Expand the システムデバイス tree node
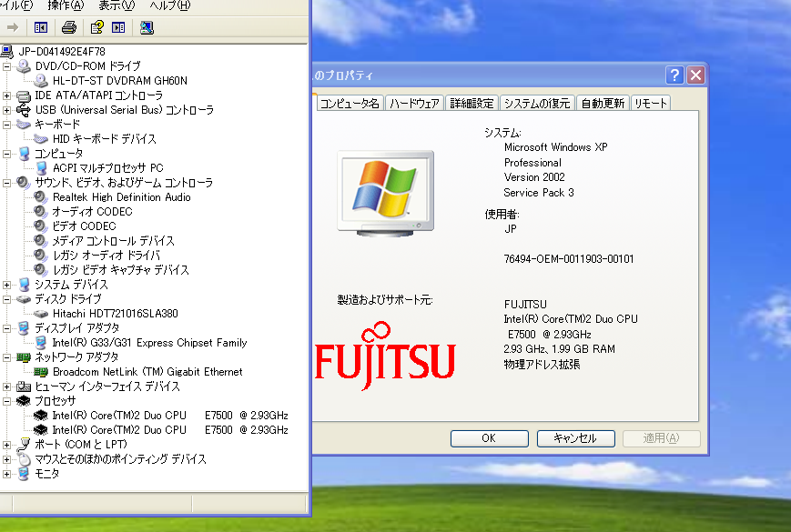Screen dimensions: 791x532 tap(7, 284)
